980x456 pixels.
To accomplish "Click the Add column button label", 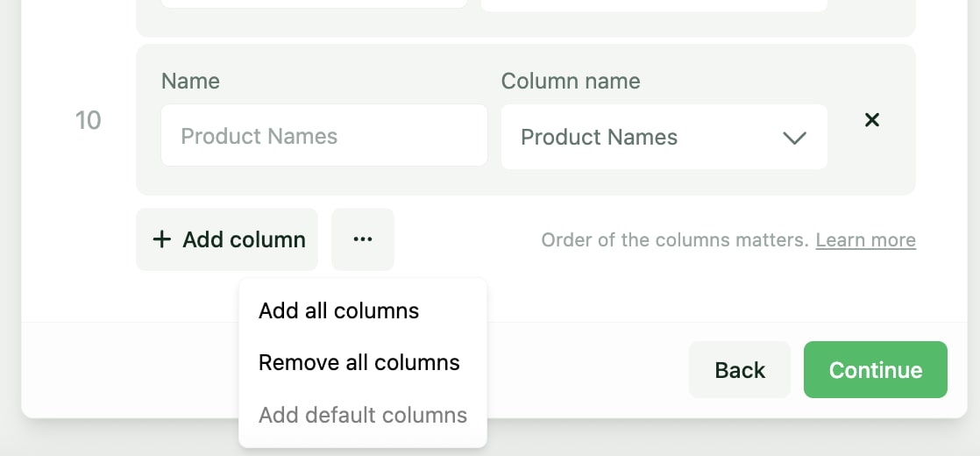I will click(x=244, y=239).
